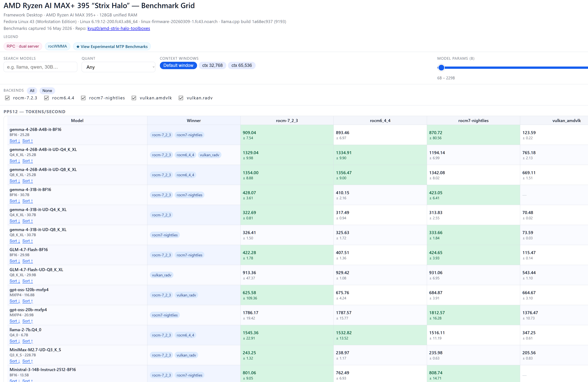Switch to the ctx 65,536 context window
Image resolution: width=588 pixels, height=382 pixels.
(x=241, y=66)
